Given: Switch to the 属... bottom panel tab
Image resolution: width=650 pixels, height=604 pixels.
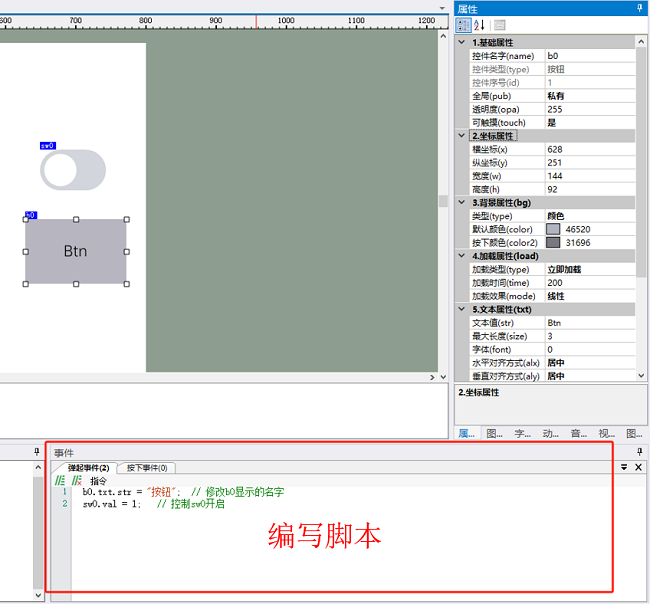Looking at the screenshot, I should (x=466, y=434).
